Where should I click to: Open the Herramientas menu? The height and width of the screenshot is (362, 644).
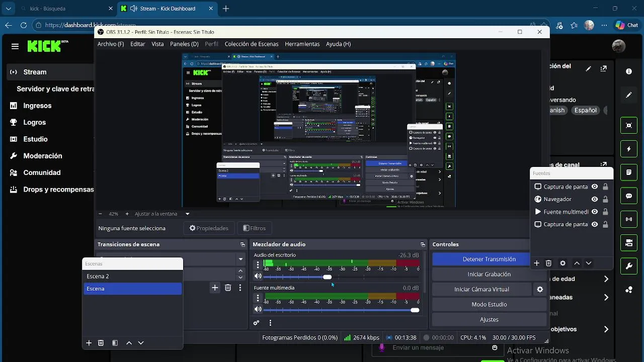pyautogui.click(x=302, y=44)
